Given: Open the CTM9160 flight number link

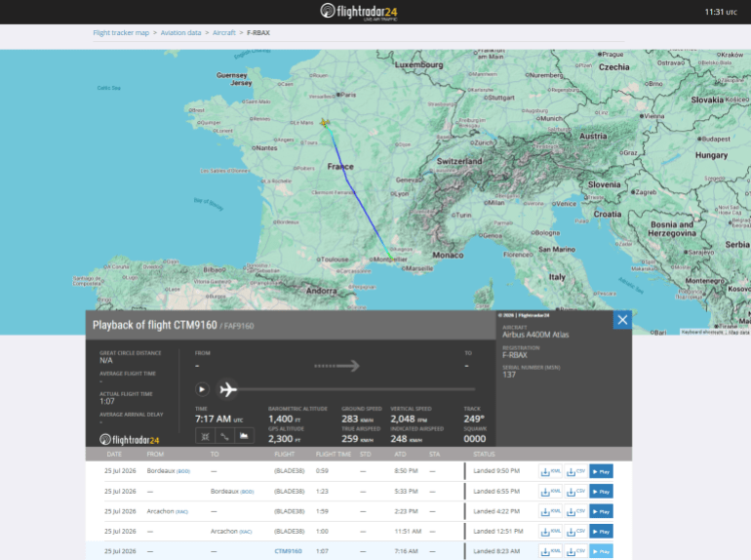Looking at the screenshot, I should point(288,551).
